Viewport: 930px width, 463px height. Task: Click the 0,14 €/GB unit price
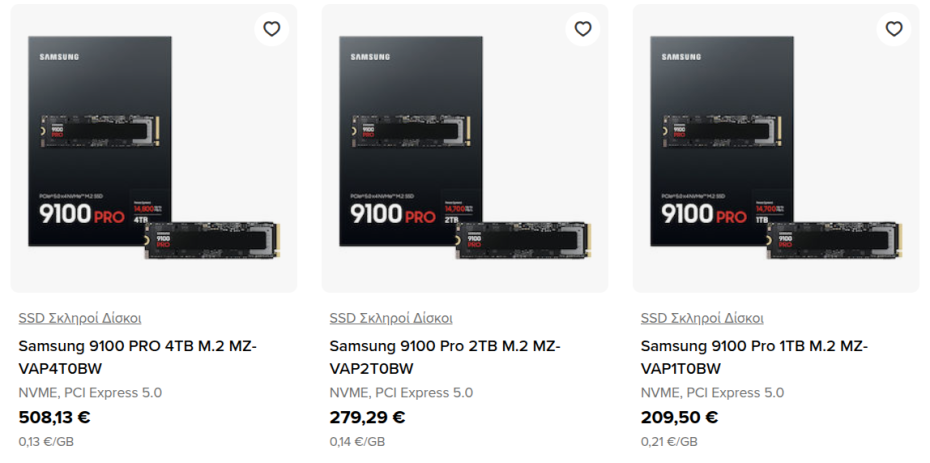pos(357,442)
